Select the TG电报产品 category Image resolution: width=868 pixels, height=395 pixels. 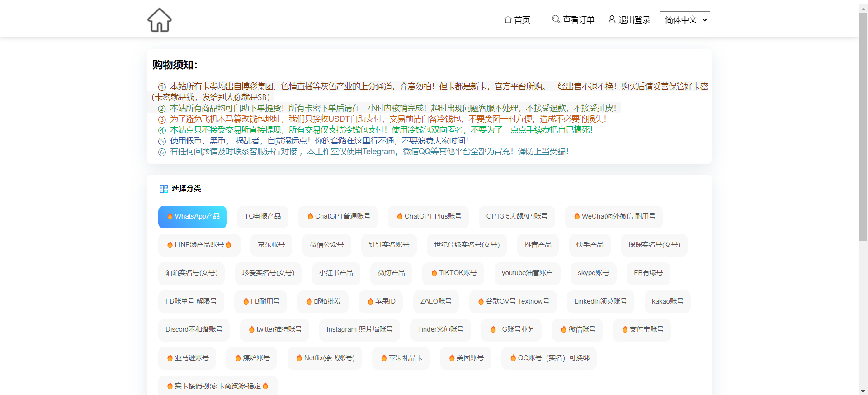tap(263, 217)
